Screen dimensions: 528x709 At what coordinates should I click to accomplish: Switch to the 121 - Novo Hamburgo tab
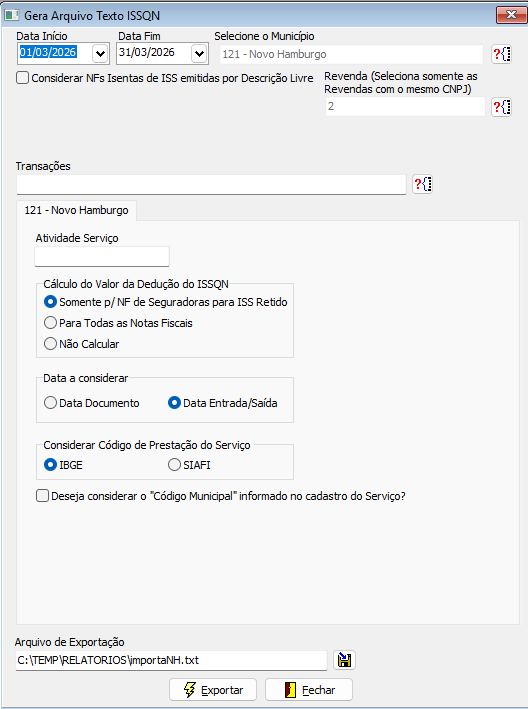point(76,210)
